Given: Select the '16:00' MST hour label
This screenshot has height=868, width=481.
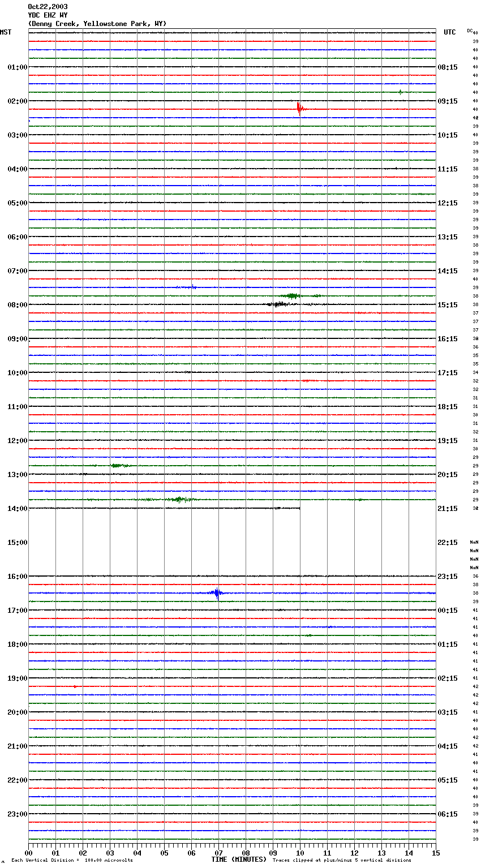Looking at the screenshot, I should pos(18,576).
